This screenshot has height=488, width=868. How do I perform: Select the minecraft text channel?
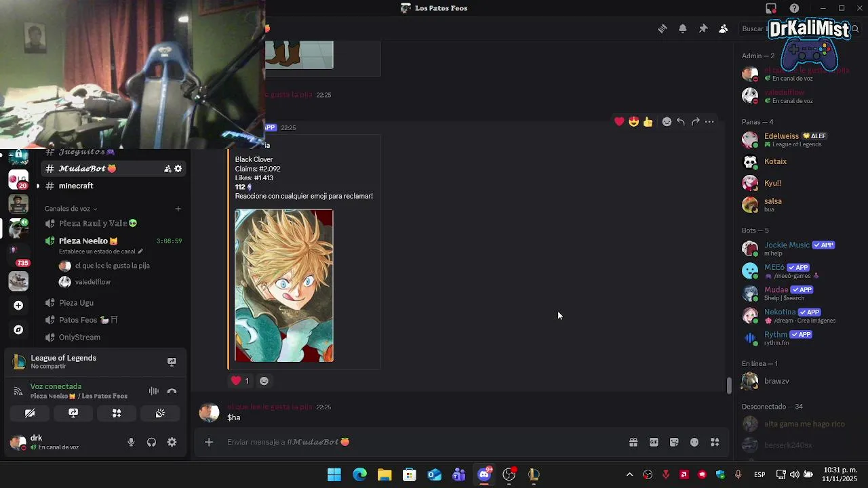pyautogui.click(x=113, y=186)
